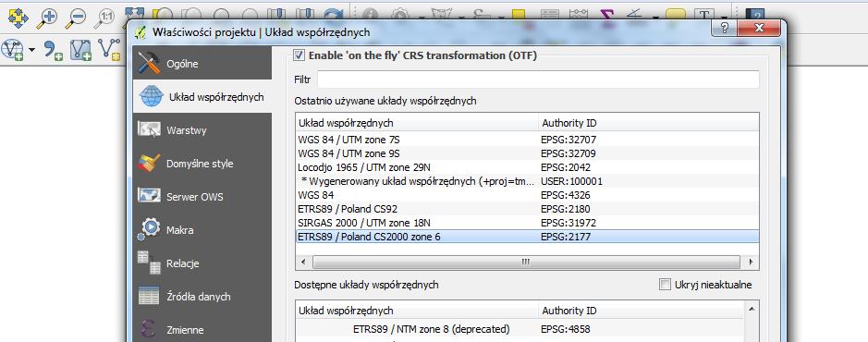
Task: Select the WGS 84 EPSG:4326 row
Action: (x=527, y=195)
